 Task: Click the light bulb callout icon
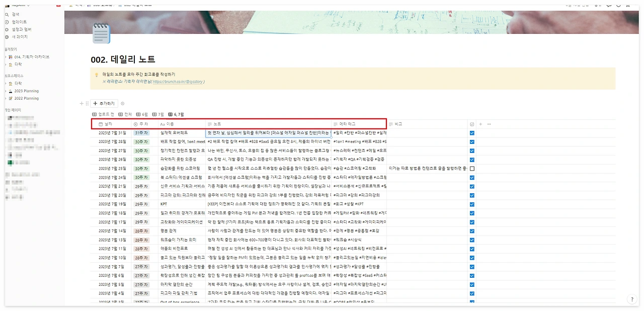[97, 74]
